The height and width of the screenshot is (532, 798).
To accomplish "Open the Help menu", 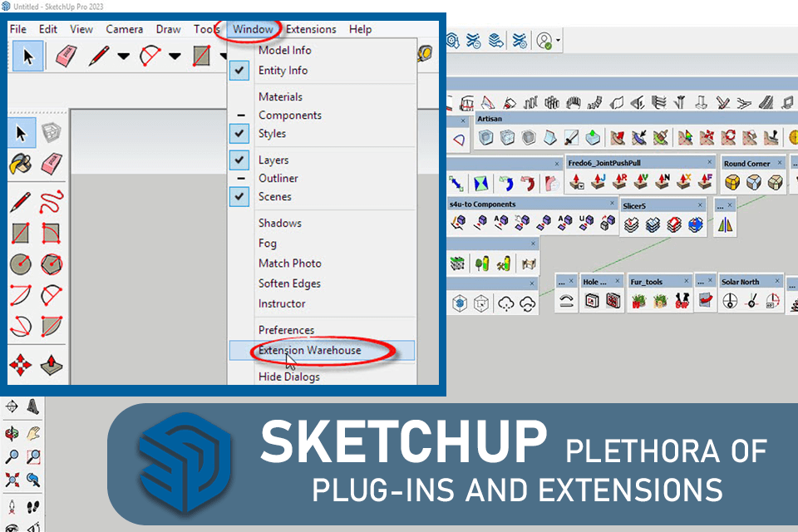I will 360,29.
